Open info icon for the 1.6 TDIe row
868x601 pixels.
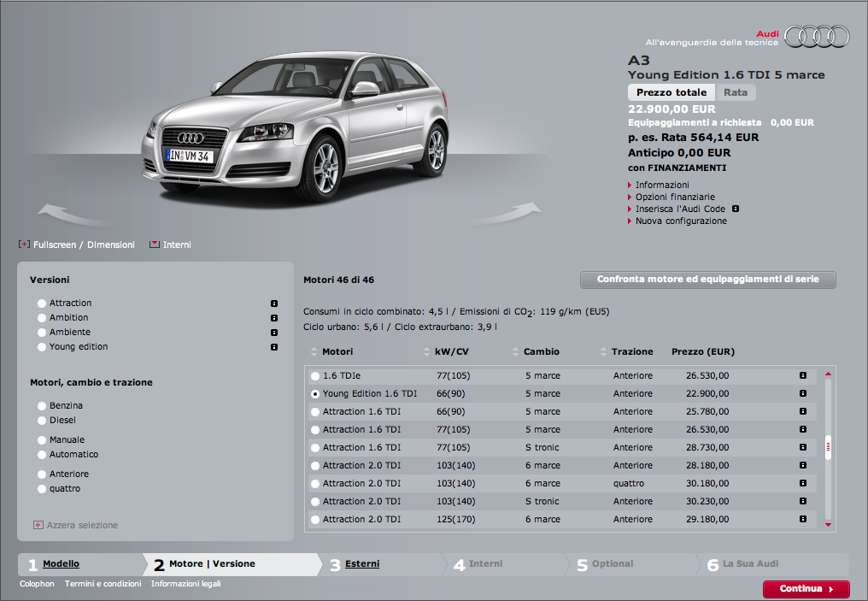803,375
